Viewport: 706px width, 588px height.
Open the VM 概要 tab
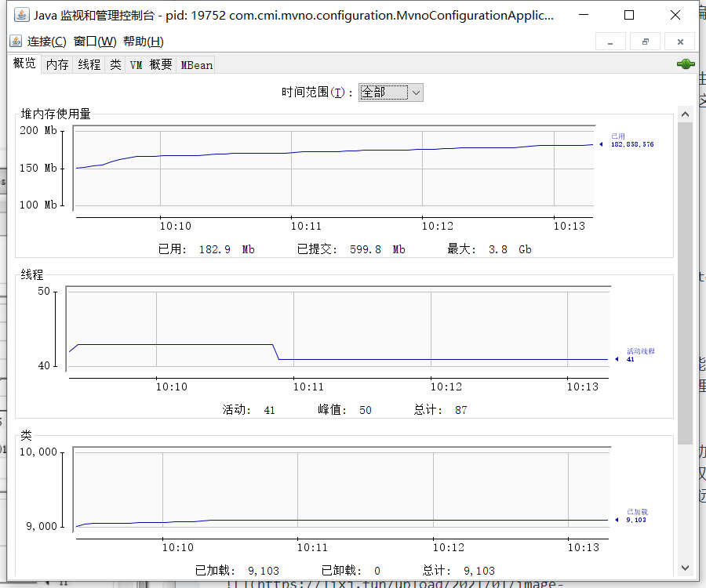coord(151,65)
